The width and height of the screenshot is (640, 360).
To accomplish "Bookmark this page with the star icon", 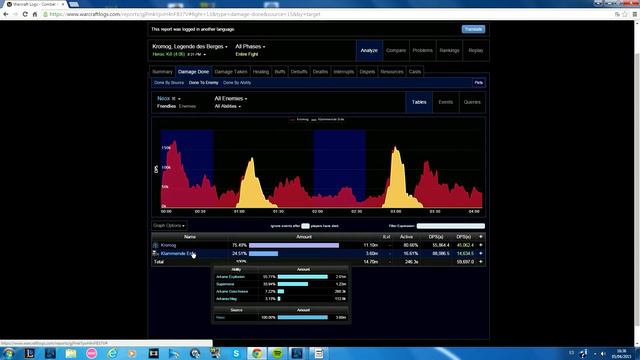I will pos(625,14).
